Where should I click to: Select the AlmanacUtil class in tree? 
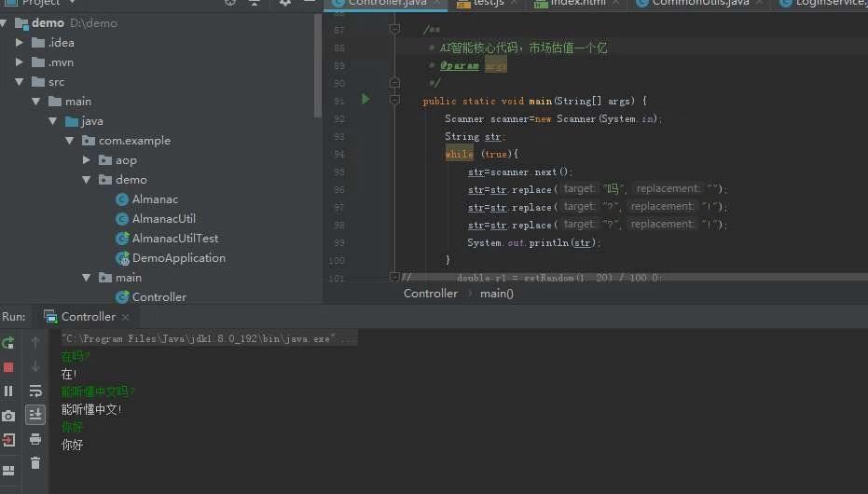[163, 218]
